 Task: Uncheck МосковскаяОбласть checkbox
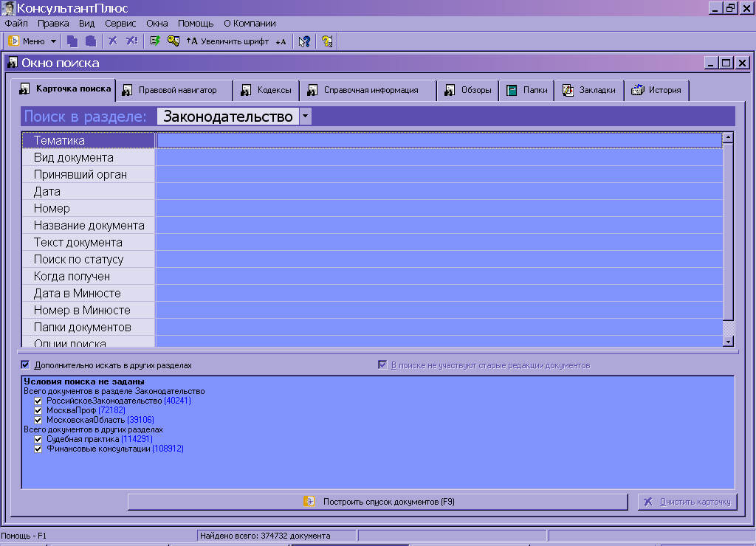(38, 421)
